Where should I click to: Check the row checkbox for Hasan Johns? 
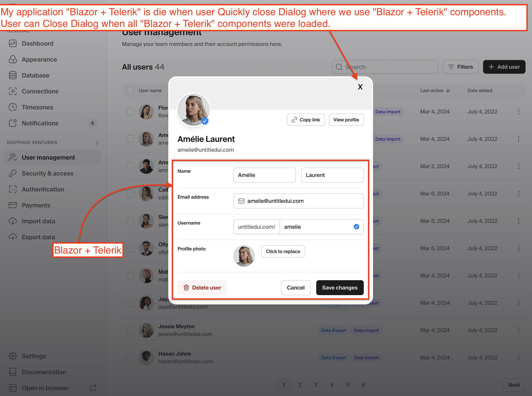point(130,357)
